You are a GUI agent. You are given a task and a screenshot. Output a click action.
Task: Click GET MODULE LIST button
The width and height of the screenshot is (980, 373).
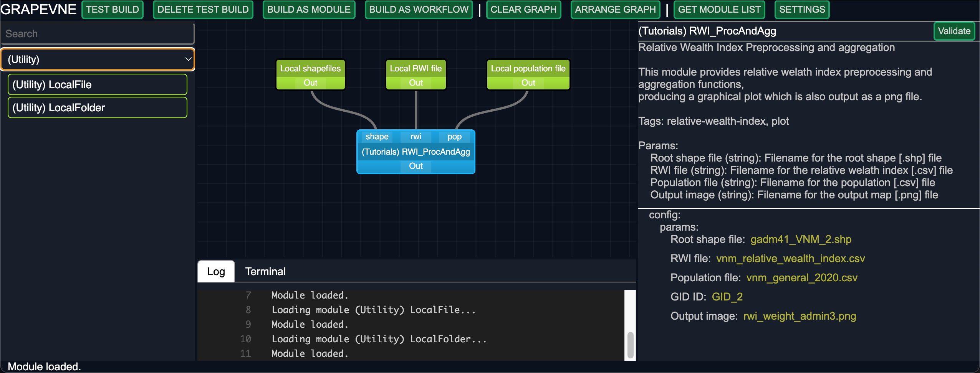[x=719, y=10]
